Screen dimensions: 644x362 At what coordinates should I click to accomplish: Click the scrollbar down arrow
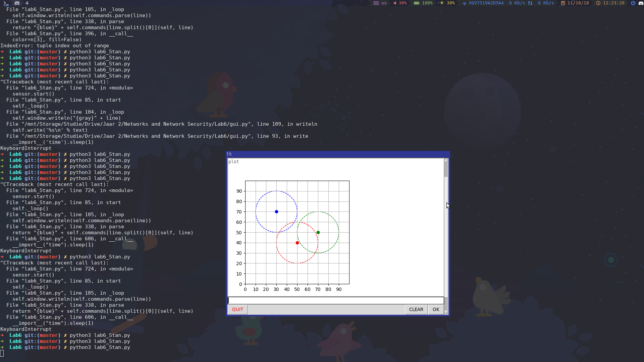(x=446, y=312)
